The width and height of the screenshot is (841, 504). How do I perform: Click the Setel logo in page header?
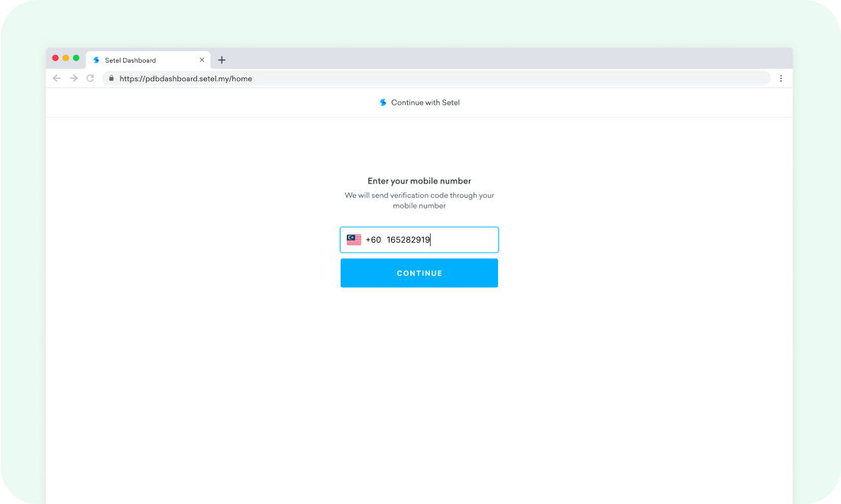coord(383,102)
